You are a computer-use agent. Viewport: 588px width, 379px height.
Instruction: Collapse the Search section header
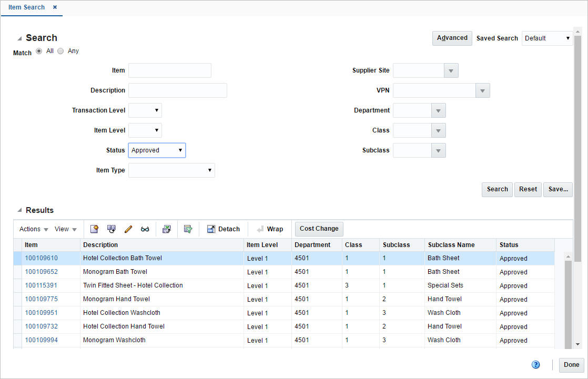[19, 37]
